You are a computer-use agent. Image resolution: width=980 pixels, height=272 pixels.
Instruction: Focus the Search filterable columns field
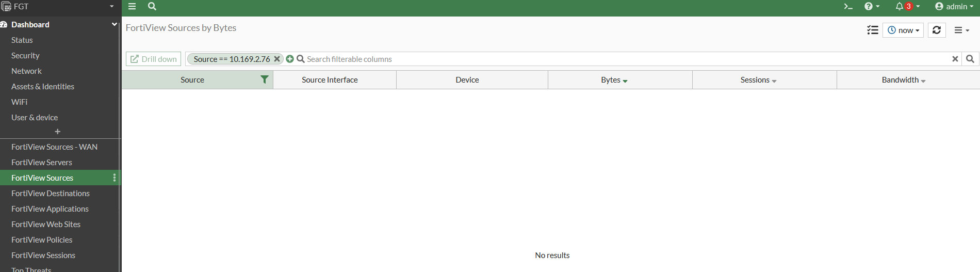627,59
